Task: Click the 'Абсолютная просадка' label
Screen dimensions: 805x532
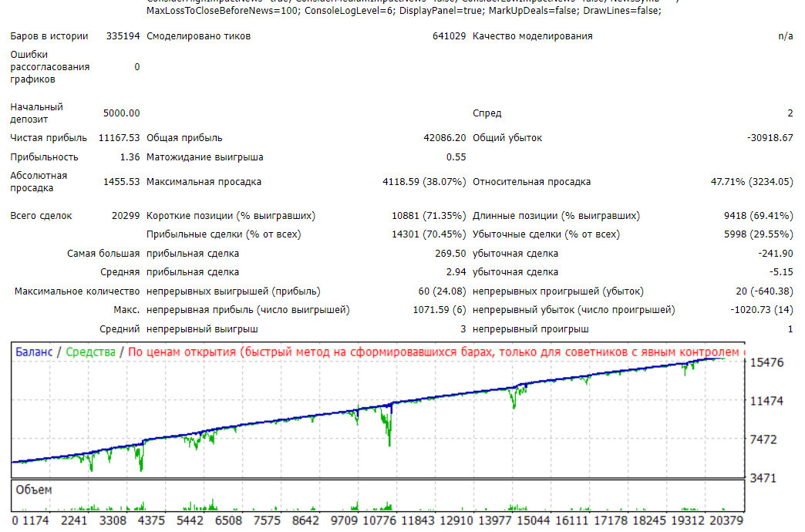Action: (39, 182)
